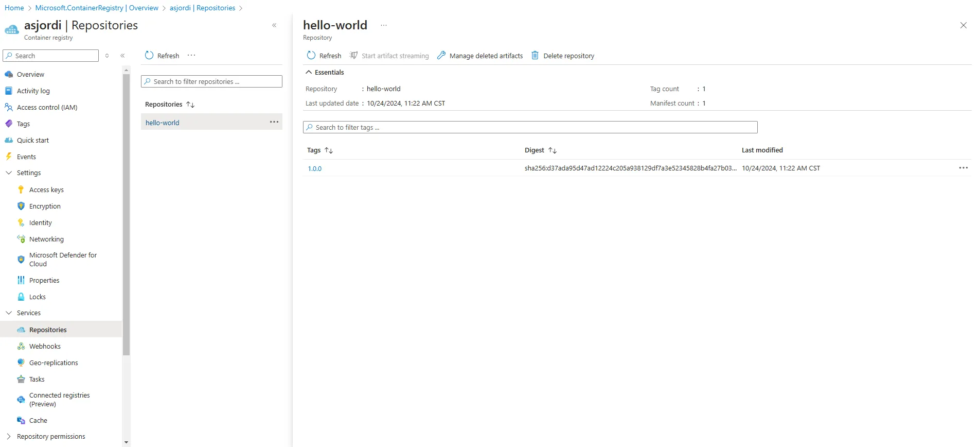This screenshot has height=447, width=980.
Task: Open Activity log in the sidebar
Action: pos(33,91)
